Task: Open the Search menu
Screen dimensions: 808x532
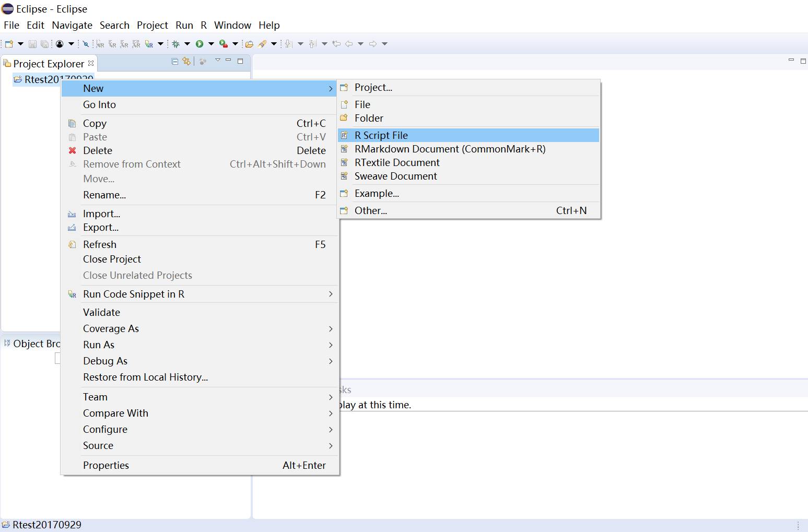Action: coord(114,25)
